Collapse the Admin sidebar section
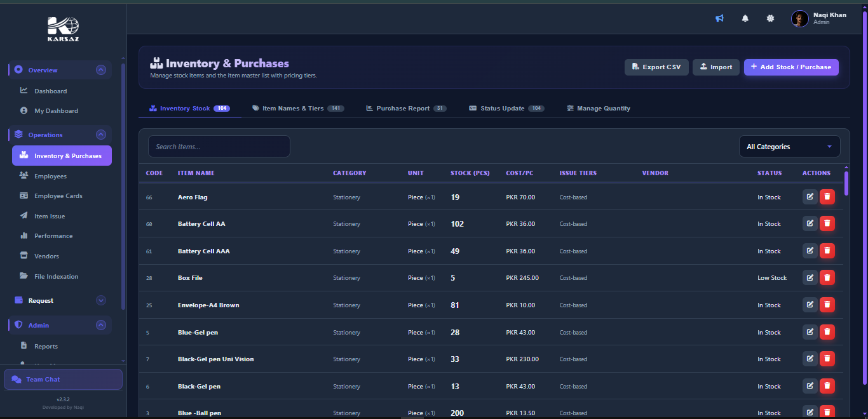Image resolution: width=868 pixels, height=419 pixels. point(100,325)
